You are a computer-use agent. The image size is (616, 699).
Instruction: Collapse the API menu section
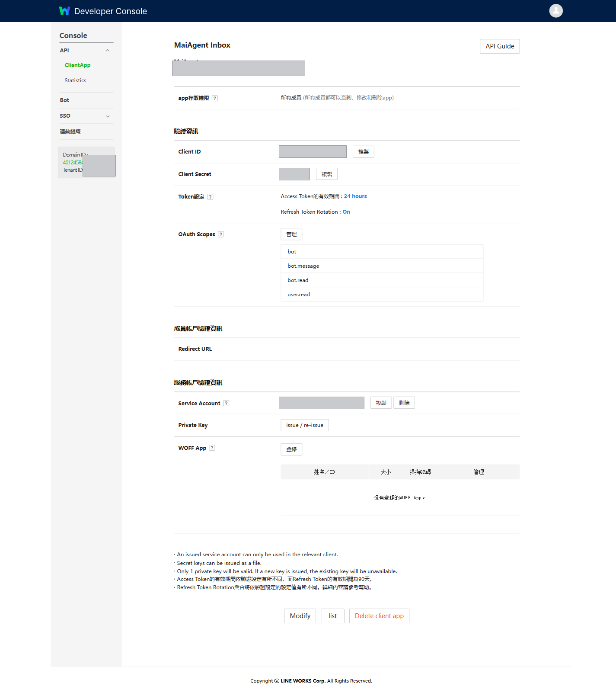(108, 51)
